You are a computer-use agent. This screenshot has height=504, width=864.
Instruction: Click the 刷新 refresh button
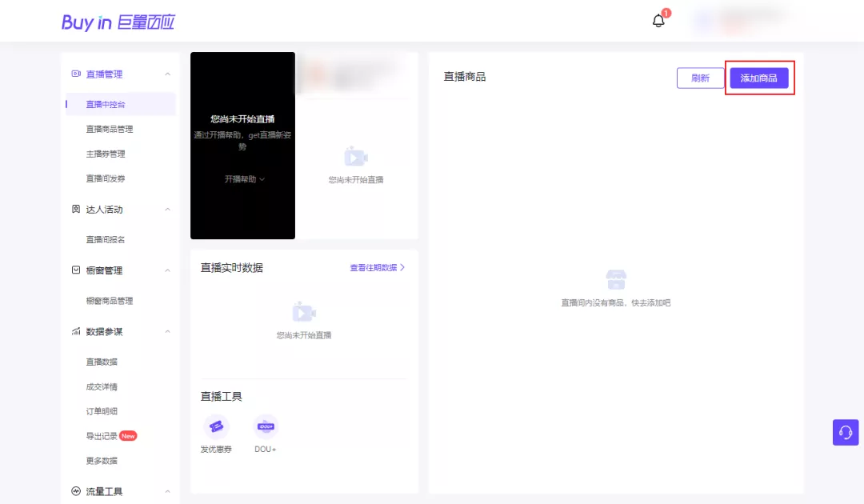700,78
